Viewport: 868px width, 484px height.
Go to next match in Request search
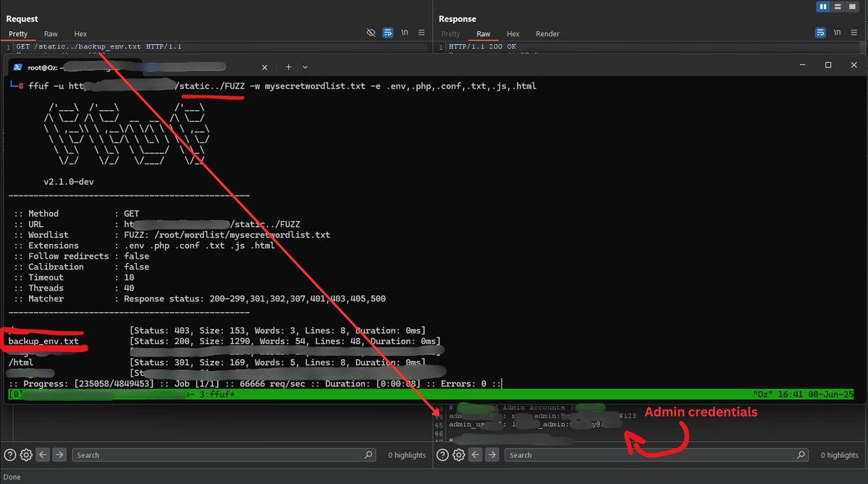[x=59, y=454]
